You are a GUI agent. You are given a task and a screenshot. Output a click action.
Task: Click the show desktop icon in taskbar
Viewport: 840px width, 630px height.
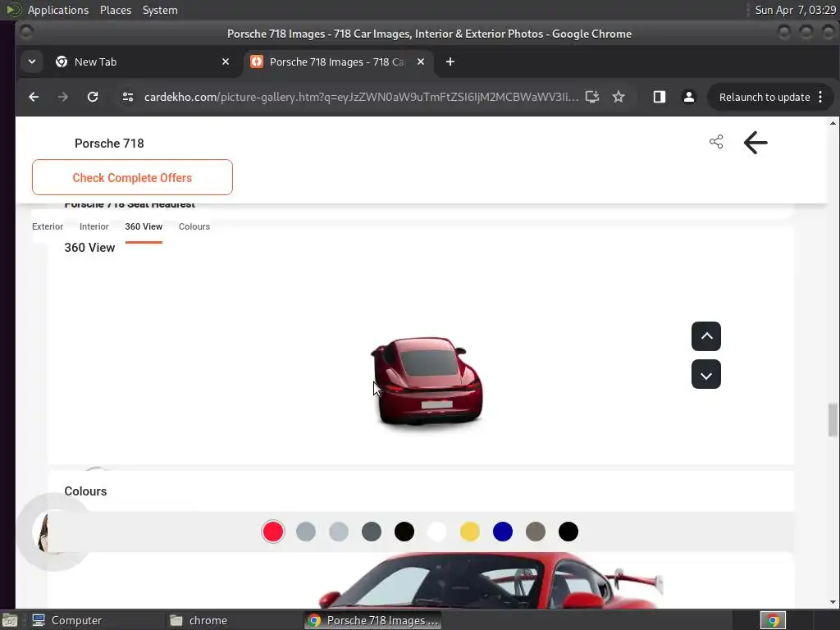pyautogui.click(x=10, y=620)
